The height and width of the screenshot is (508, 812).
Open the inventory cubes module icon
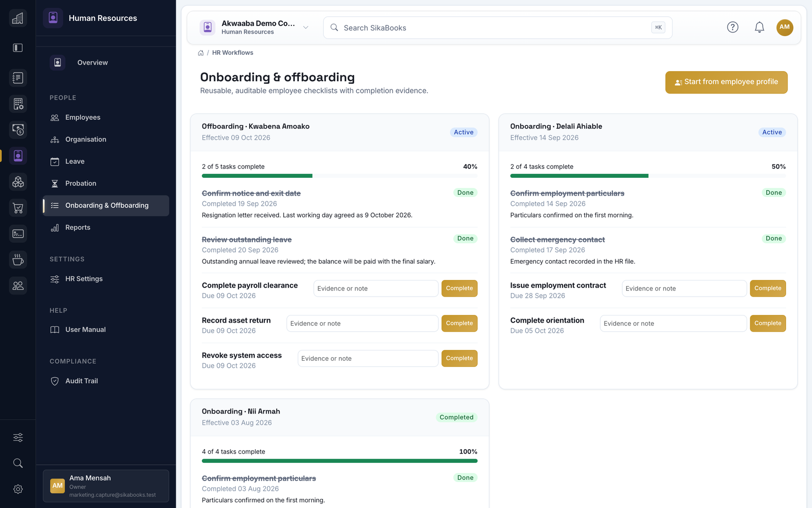[x=18, y=181]
